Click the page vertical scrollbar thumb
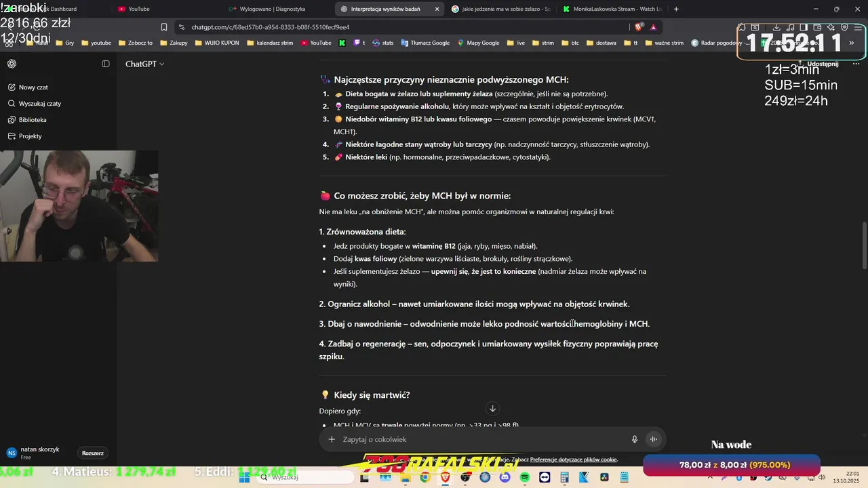868x488 pixels. 863,245
